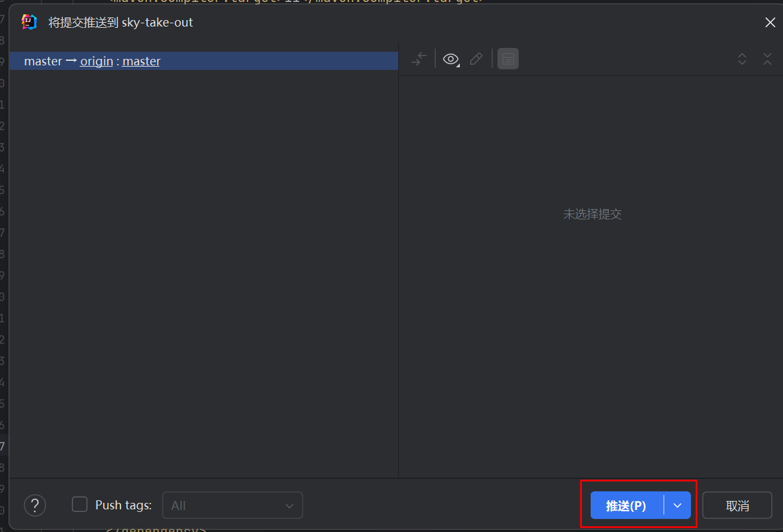Open the help question mark button
This screenshot has width=783, height=532.
click(35, 505)
